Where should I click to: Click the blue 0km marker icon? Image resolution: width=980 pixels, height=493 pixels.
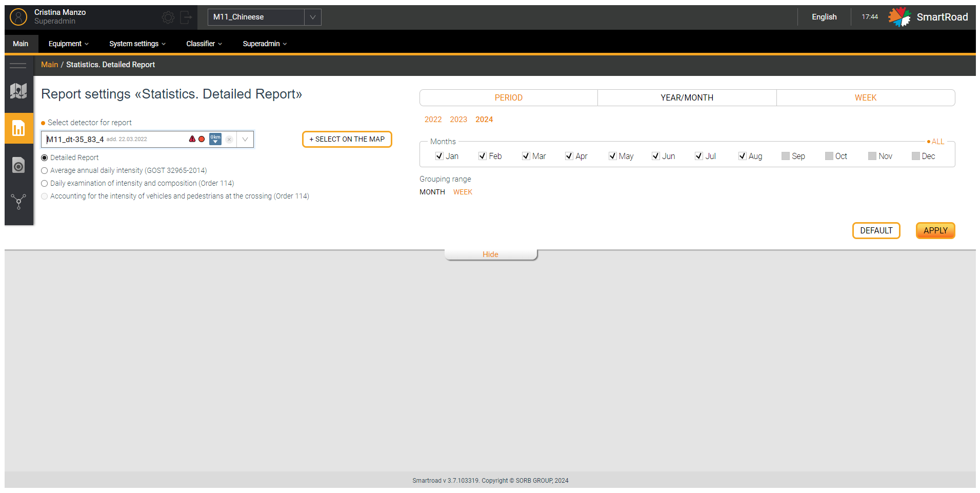click(x=215, y=139)
